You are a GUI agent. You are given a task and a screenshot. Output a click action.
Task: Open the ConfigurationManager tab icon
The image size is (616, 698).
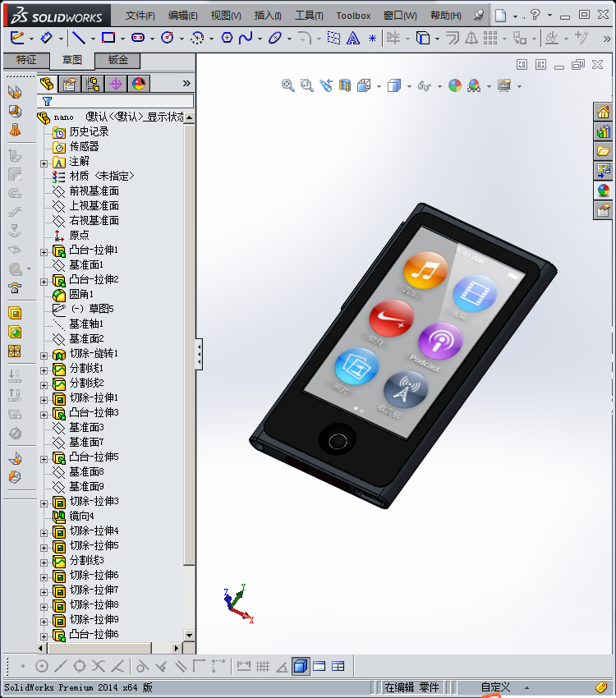click(x=93, y=84)
